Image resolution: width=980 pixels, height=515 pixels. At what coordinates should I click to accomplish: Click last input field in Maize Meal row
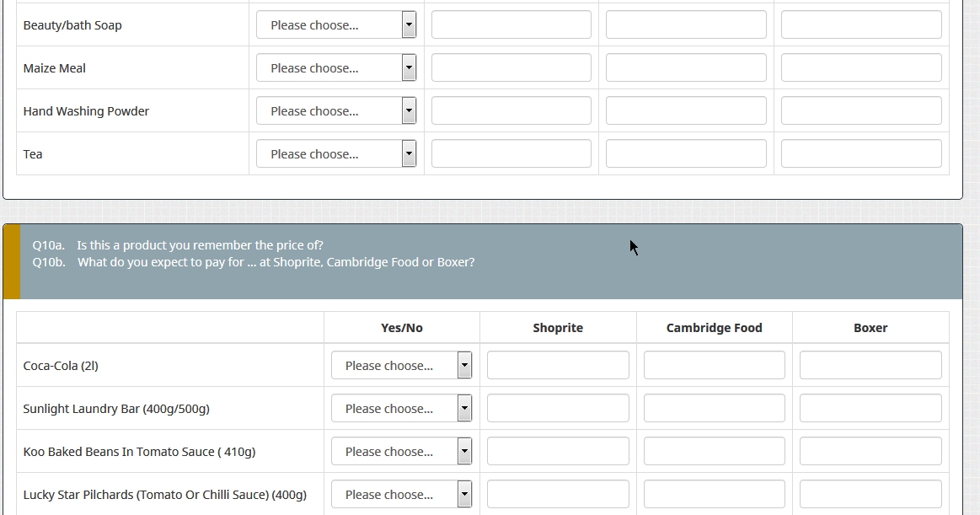click(x=861, y=68)
